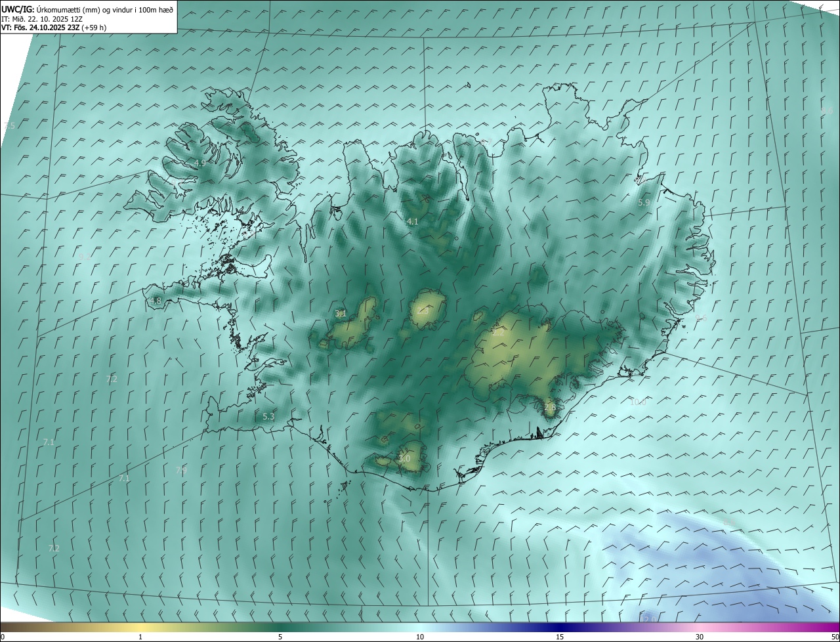Click the '30' tick label on the color scale

pos(700,637)
